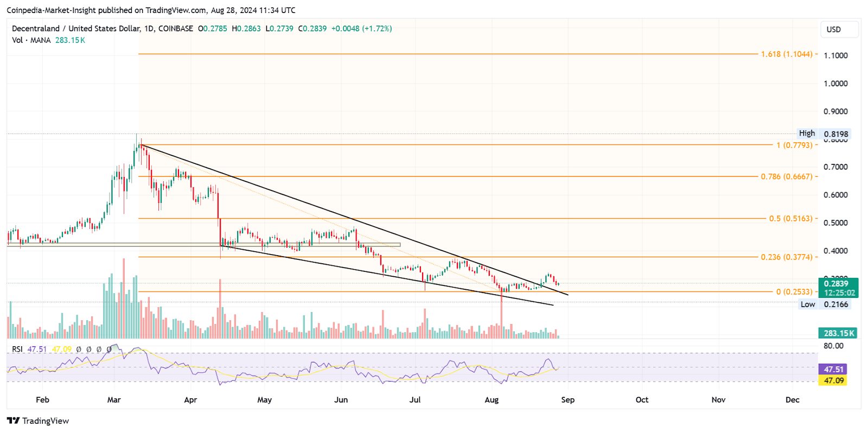Click the Decentraland / United States Dollar title
The image size is (868, 432).
(x=76, y=29)
